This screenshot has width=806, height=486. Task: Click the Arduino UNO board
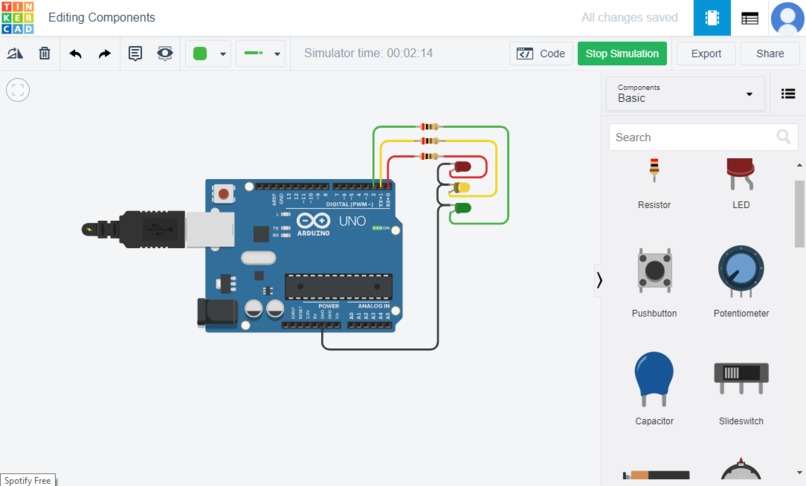point(303,256)
